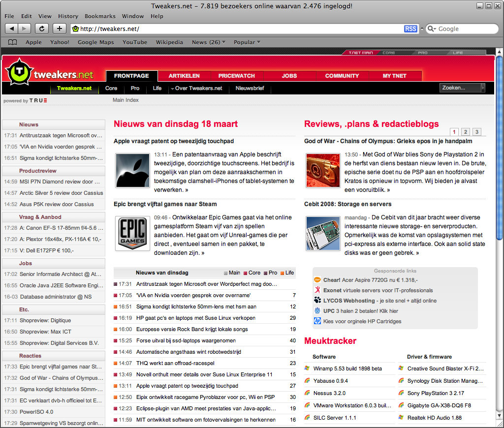Open the YouTube bookmark
504x428 pixels.
pos(135,42)
